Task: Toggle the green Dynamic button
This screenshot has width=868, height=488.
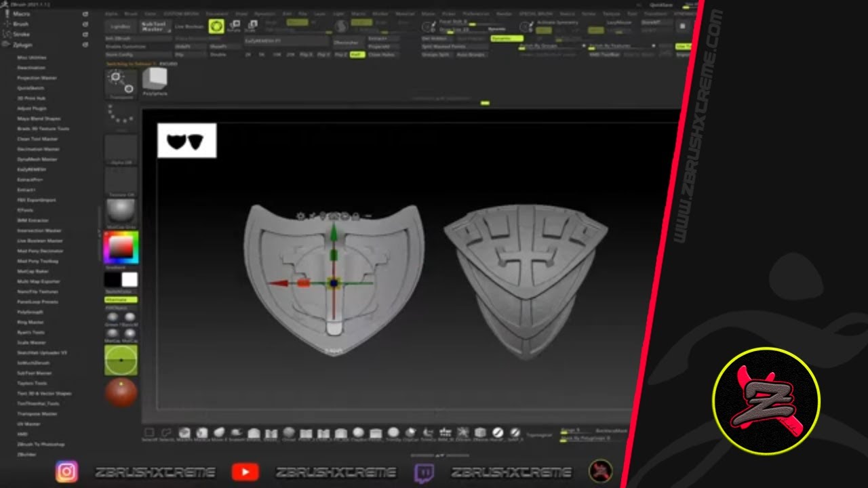Action: coord(507,39)
